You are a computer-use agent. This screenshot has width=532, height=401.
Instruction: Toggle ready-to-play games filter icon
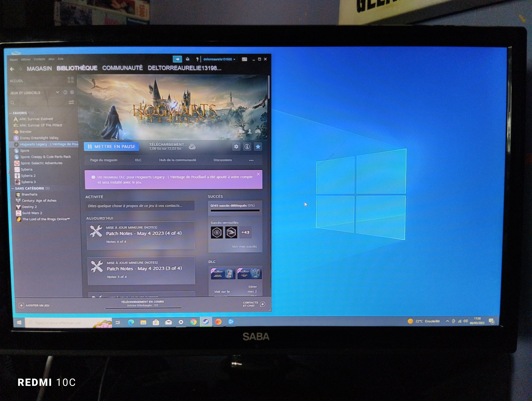[72, 92]
